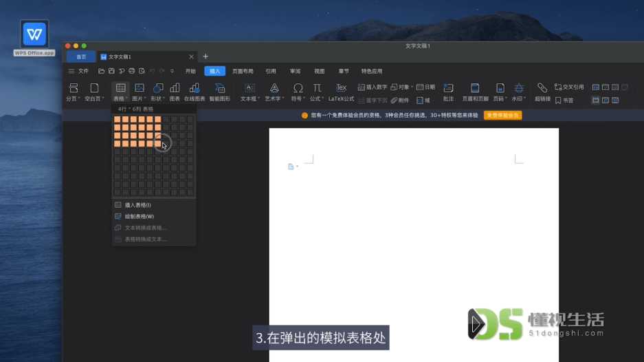Open the 页码 page number dropdown
Image resolution: width=644 pixels, height=362 pixels.
tap(500, 92)
